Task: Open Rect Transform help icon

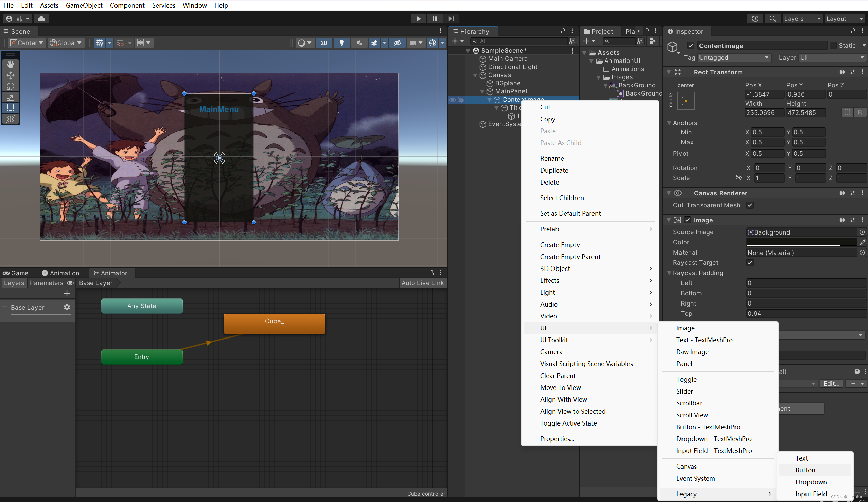Action: pos(842,72)
